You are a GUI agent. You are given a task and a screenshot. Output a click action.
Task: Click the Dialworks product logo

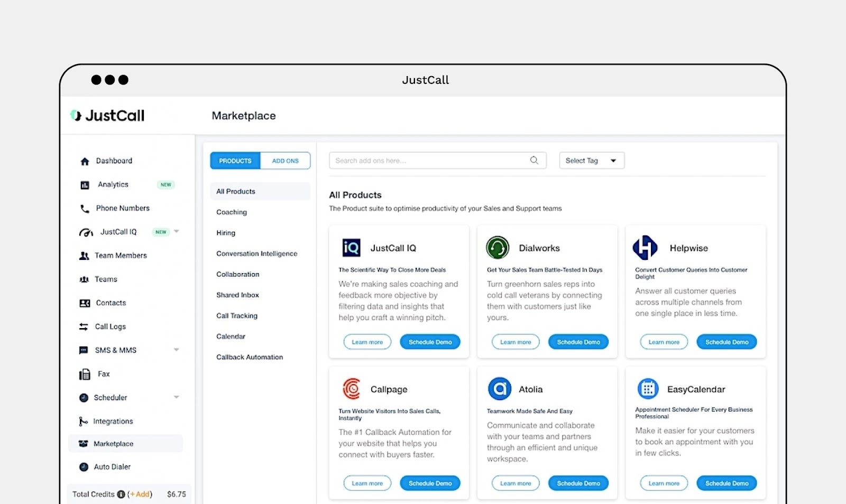click(x=498, y=247)
